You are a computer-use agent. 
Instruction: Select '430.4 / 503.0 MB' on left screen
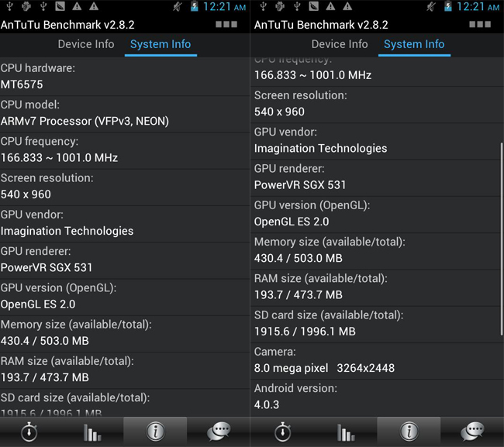pyautogui.click(x=45, y=341)
